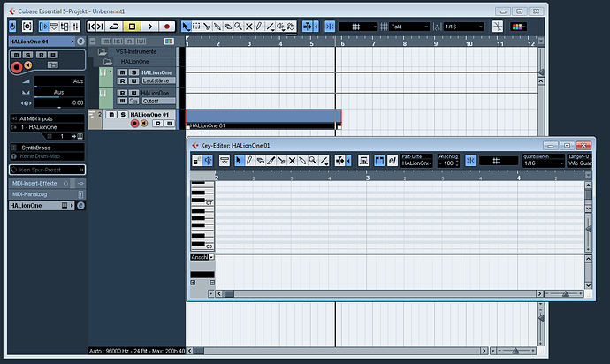Screen dimensions: 610x364
Task: Toggle the Inspector monitor speaker button
Action: (28, 65)
